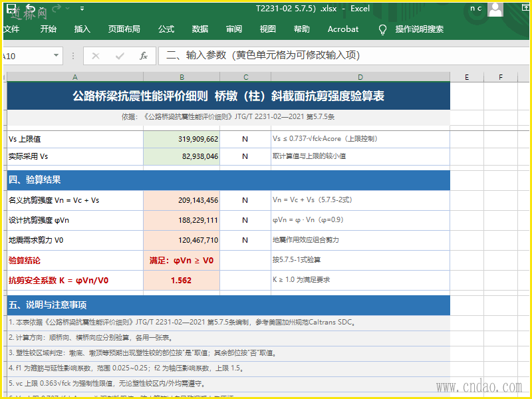The width and height of the screenshot is (532, 399).
Task: Click the result cell '满足: φVn ≥ V0'
Action: coord(182,260)
